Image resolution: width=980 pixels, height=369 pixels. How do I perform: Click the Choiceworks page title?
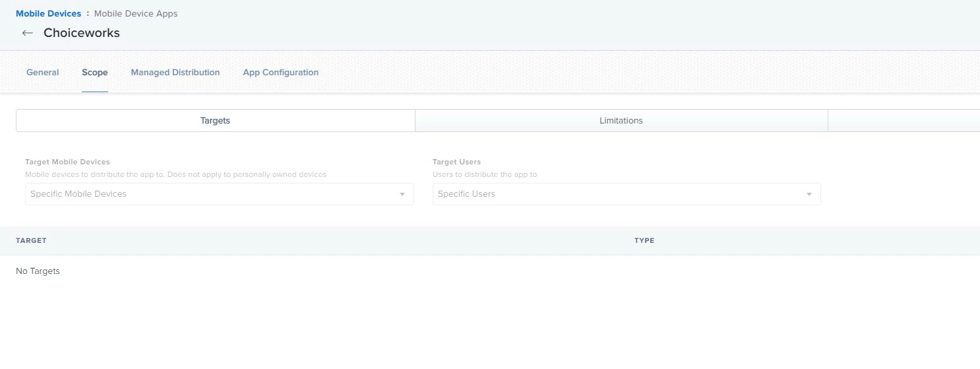coord(82,33)
